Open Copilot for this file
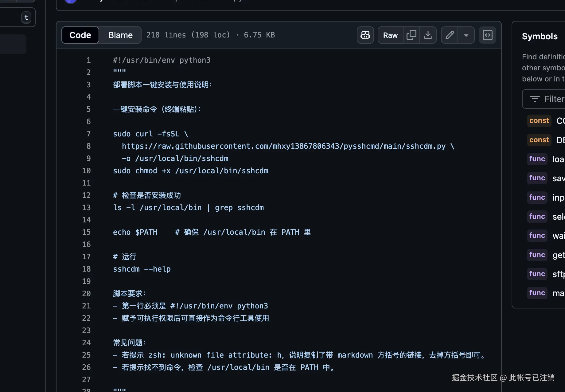This screenshot has height=392, width=565. [x=365, y=35]
